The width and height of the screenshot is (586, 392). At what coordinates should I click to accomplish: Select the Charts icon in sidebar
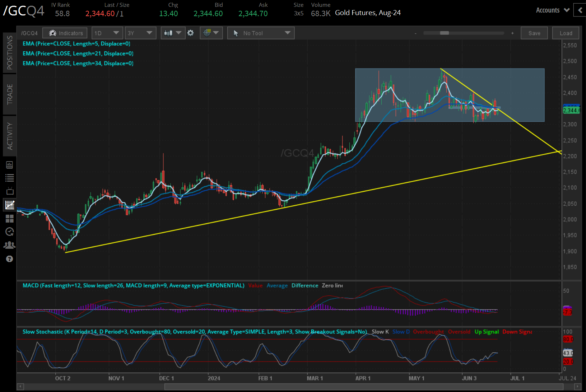click(x=10, y=205)
